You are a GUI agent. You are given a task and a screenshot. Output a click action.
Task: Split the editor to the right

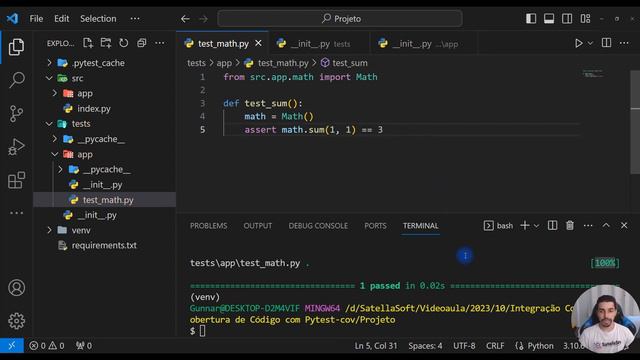tap(607, 43)
